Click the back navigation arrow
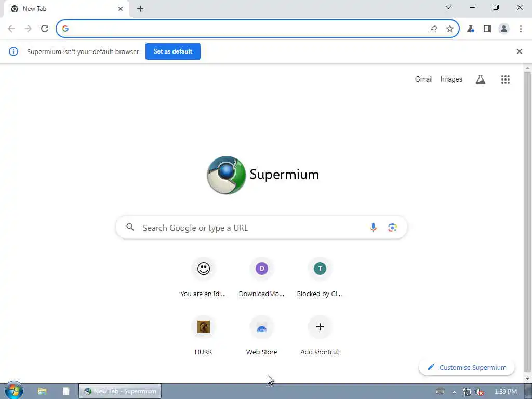 point(11,29)
